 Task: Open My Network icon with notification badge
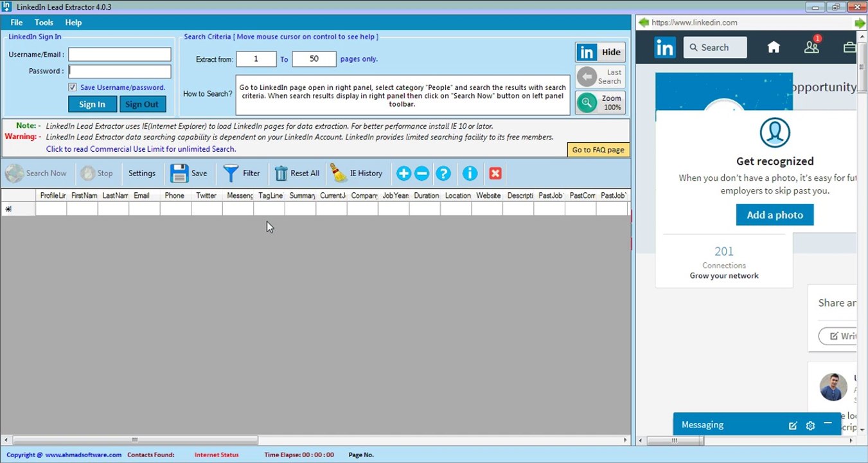coord(811,46)
